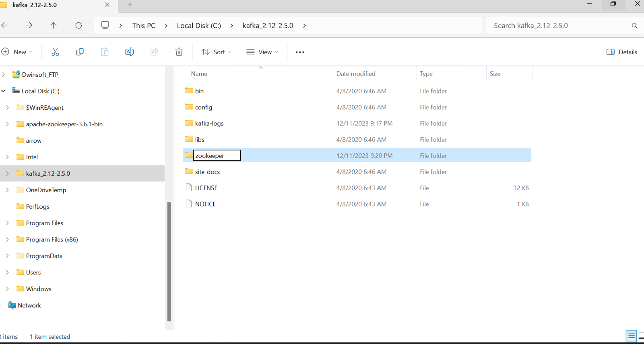Viewport: 644px width, 344px height.
Task: Click the Copy icon in toolbar
Action: point(80,52)
